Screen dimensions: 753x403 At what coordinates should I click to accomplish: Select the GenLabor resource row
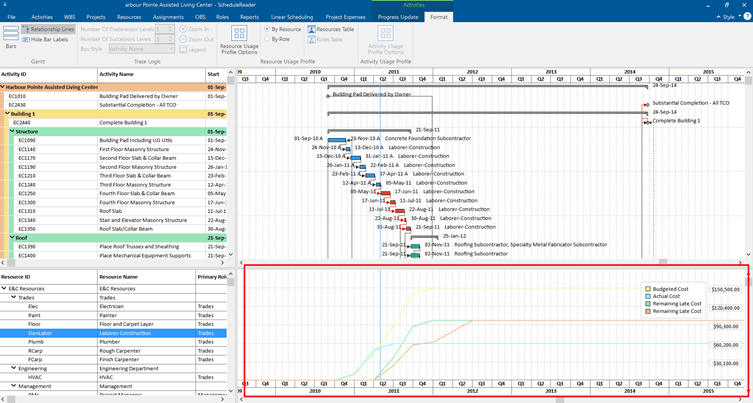pos(113,333)
